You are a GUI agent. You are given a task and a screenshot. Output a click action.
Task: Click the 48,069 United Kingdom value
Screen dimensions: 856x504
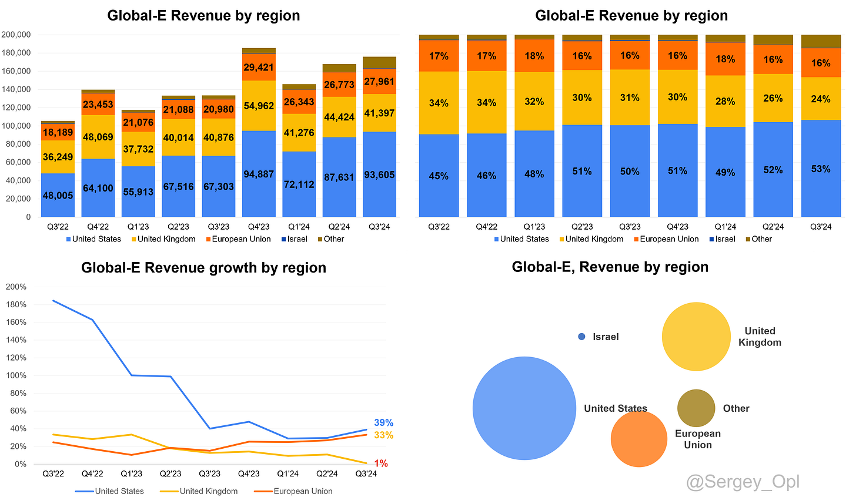[98, 137]
